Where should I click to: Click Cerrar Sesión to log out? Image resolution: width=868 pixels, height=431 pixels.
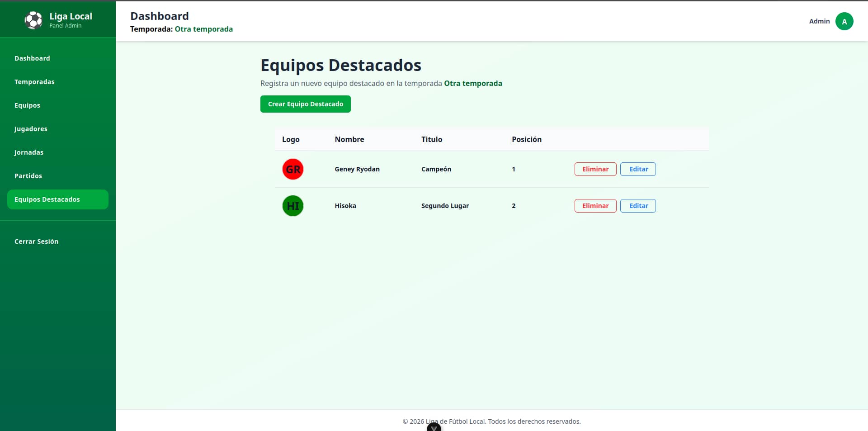58,242
